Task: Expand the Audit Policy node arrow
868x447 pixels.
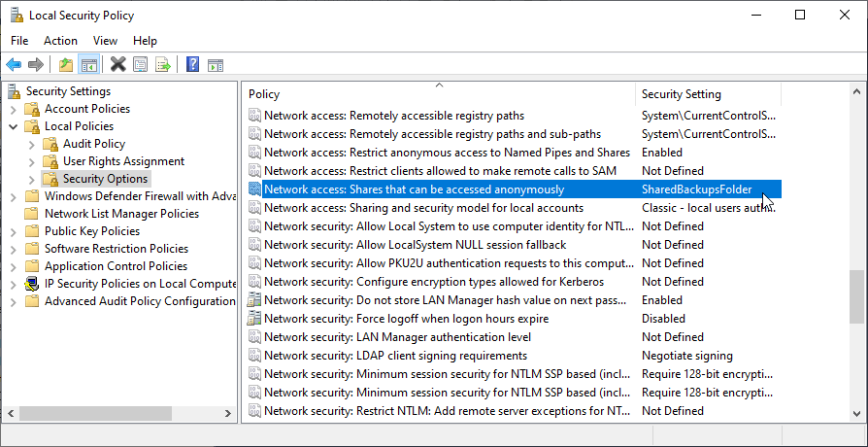Action: coord(32,144)
